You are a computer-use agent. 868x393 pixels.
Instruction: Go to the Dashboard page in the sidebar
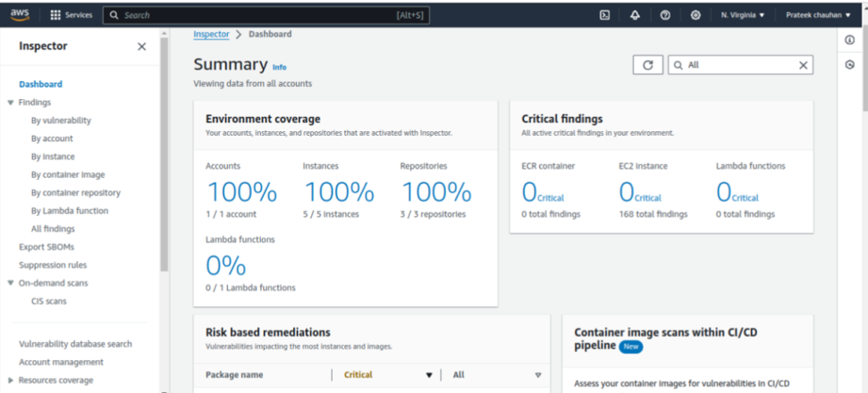[x=41, y=84]
